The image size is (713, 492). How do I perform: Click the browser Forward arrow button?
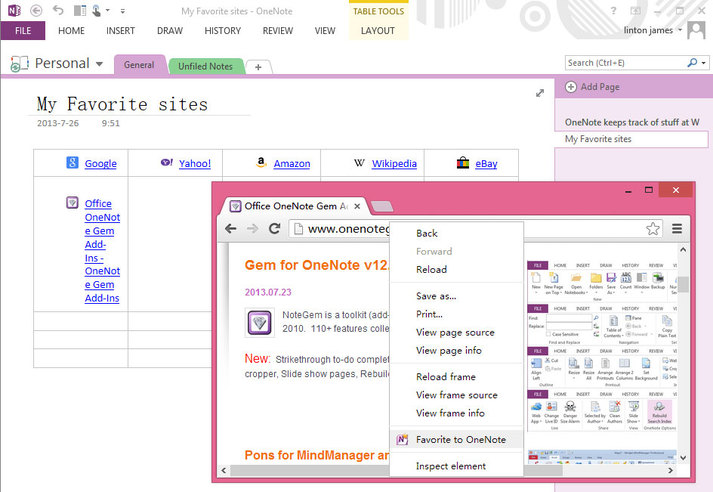point(252,229)
